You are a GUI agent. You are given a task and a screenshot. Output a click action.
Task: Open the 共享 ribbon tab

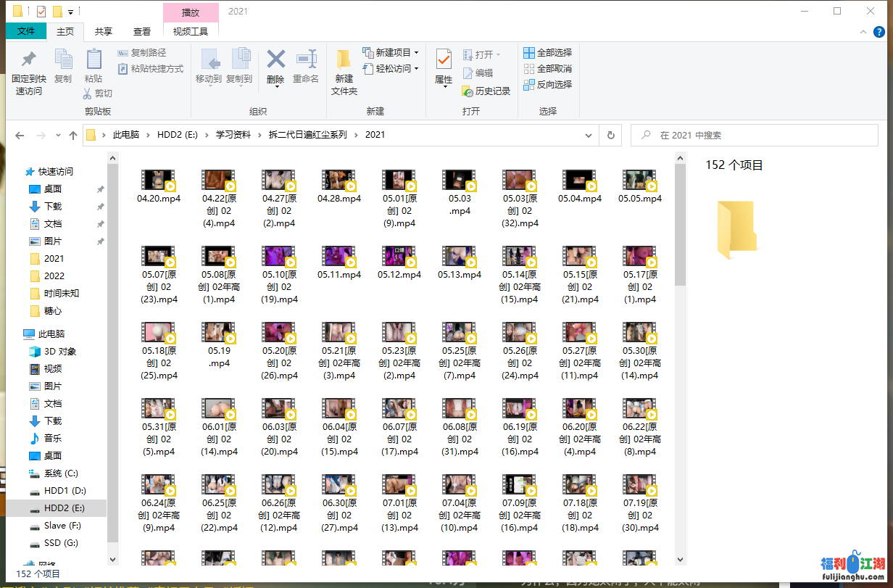click(x=104, y=32)
